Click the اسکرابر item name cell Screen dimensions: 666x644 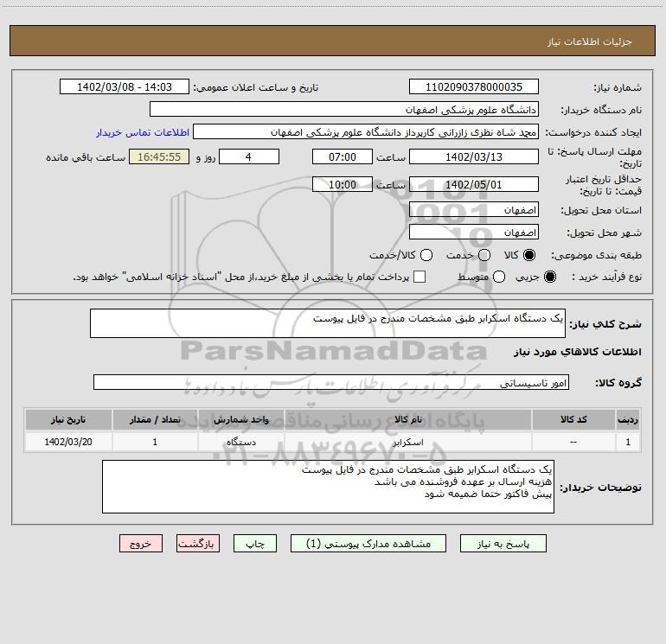(x=407, y=443)
